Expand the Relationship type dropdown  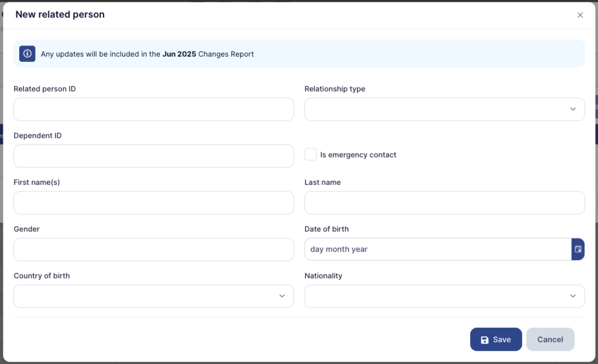point(444,109)
